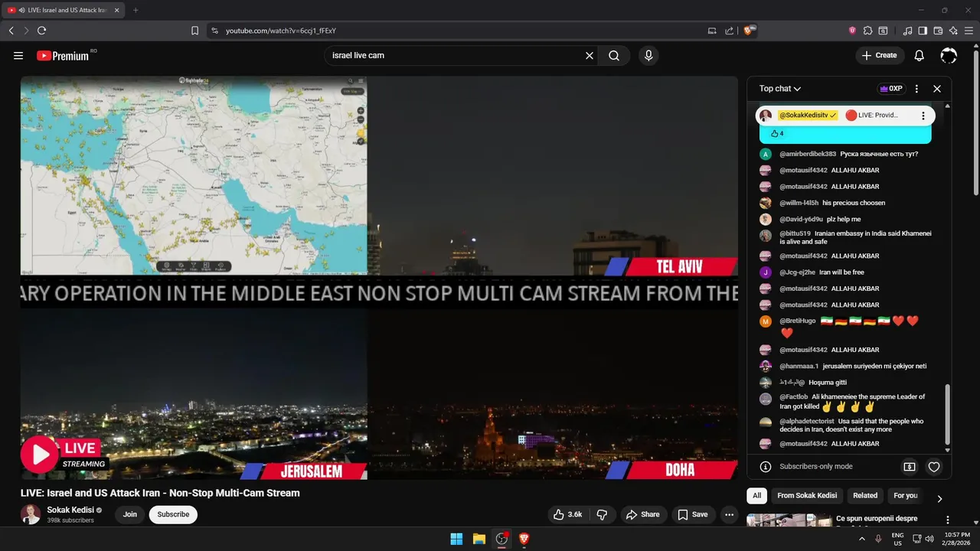
Task: Open Sokak Kedisi channel name link
Action: pyautogui.click(x=70, y=510)
